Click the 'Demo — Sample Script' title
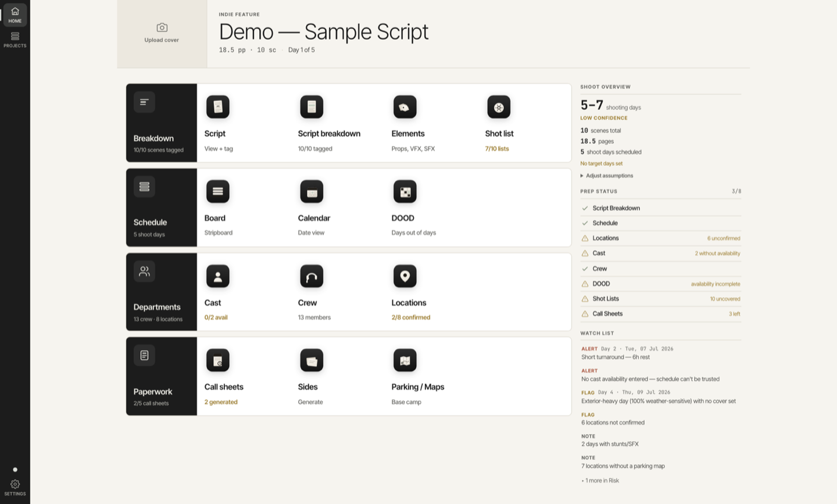 (324, 31)
